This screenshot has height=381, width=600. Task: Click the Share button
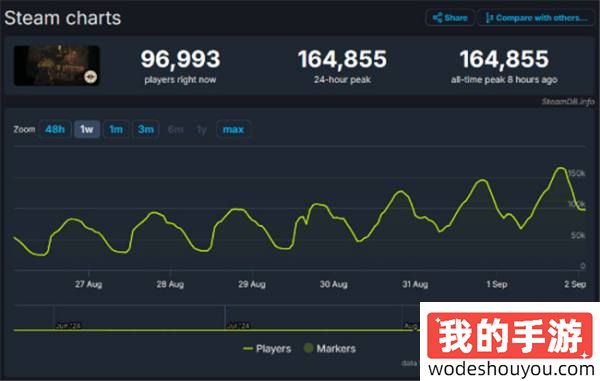point(450,18)
